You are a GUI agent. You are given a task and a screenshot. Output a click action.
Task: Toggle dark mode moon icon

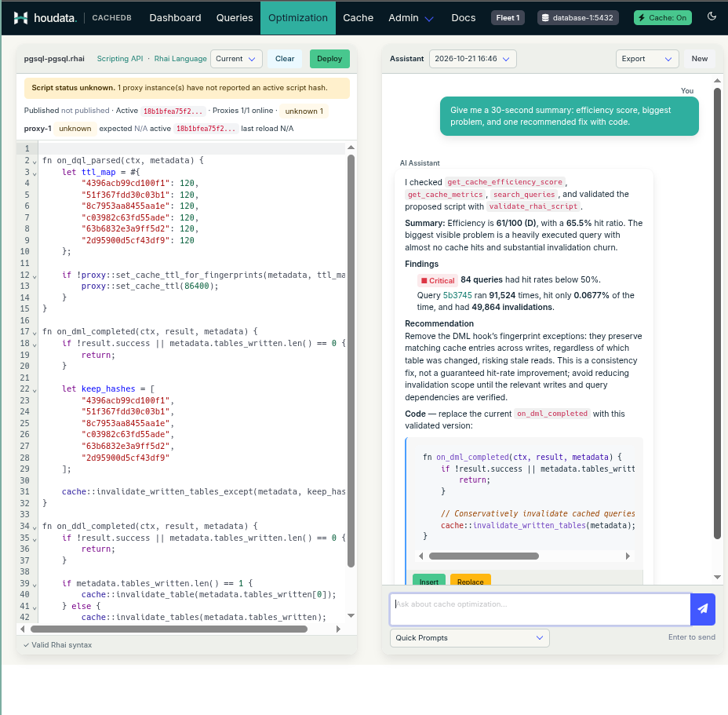(x=712, y=16)
